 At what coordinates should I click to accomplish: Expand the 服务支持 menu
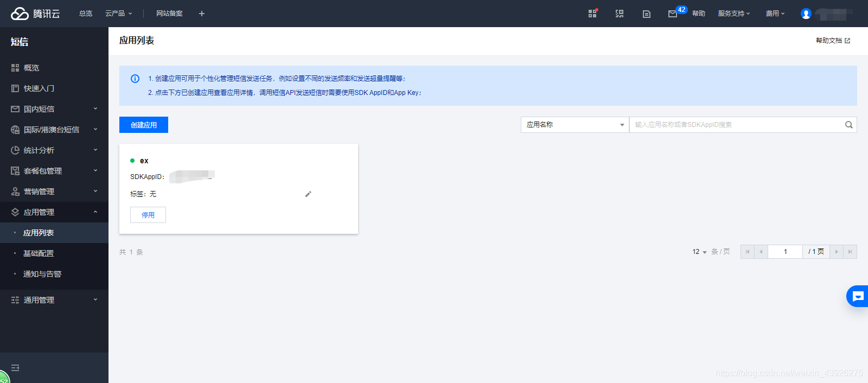tap(734, 14)
